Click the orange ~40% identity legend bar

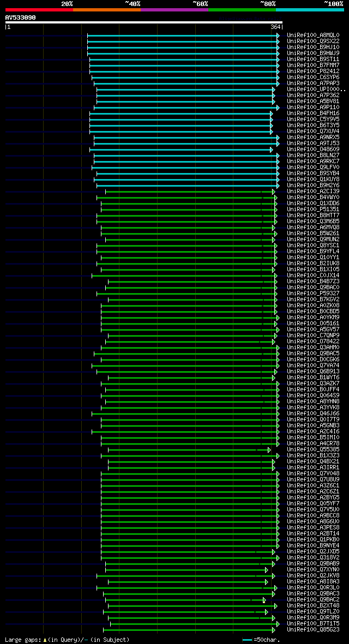coord(107,9)
